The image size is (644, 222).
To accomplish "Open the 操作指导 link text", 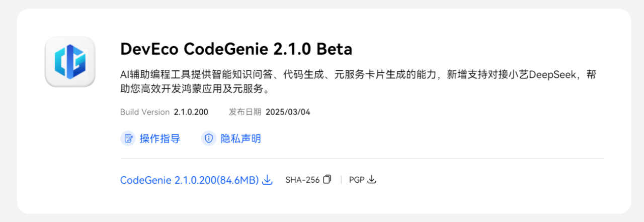I will 160,139.
